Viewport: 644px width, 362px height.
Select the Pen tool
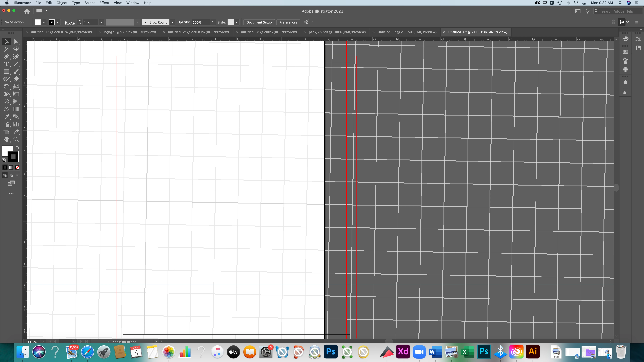coord(7,57)
